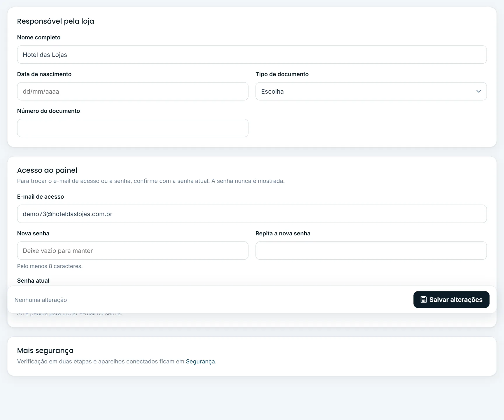Click the E-mail de acesso label
The width and height of the screenshot is (504, 420).
click(40, 197)
